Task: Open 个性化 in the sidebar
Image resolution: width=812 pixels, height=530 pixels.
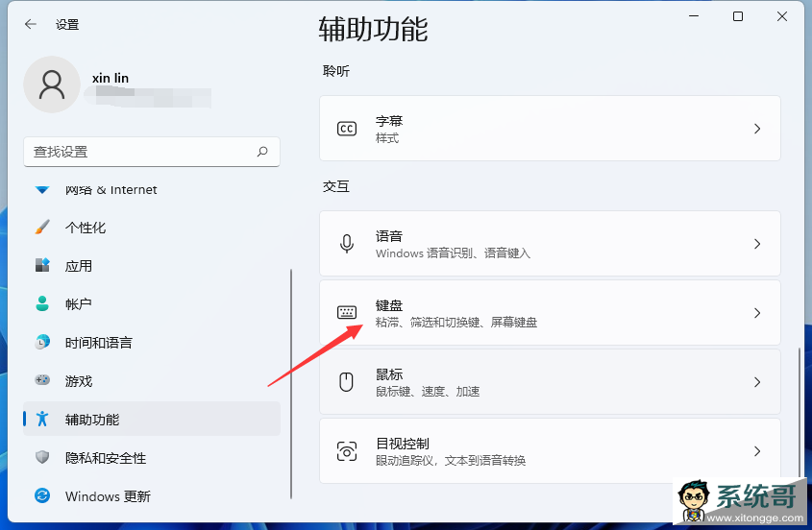Action: 152,228
